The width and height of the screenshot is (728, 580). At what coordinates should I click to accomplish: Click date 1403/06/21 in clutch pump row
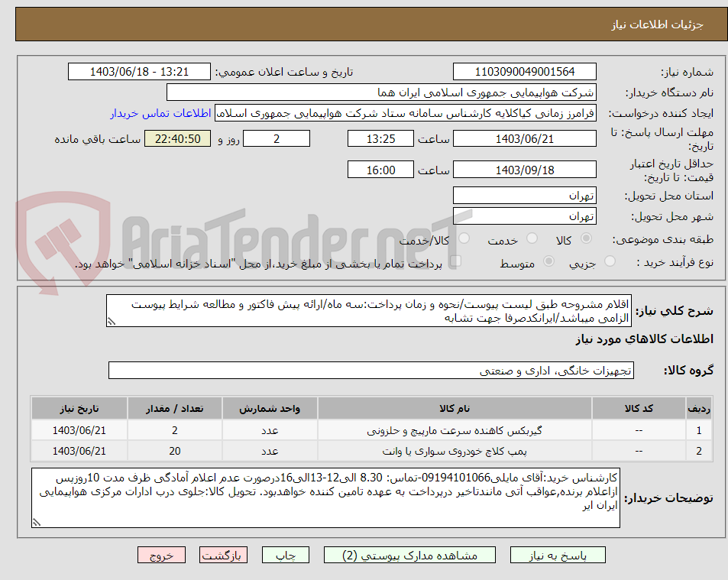79,451
